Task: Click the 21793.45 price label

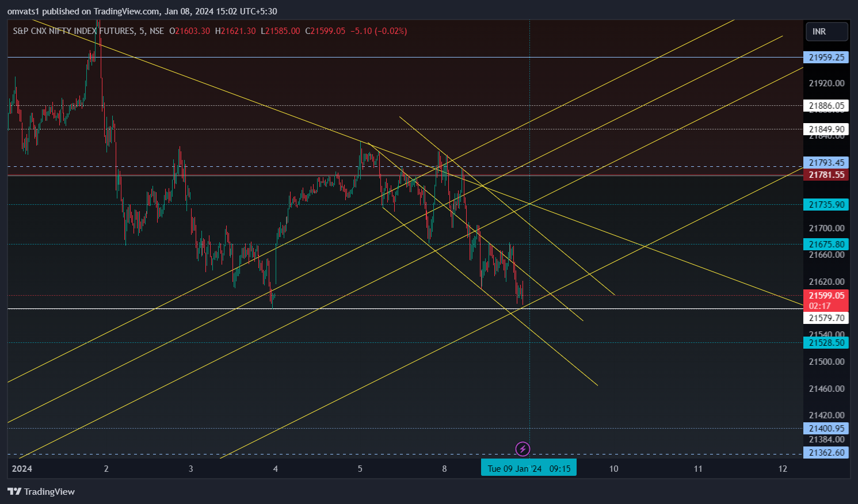Action: point(826,163)
